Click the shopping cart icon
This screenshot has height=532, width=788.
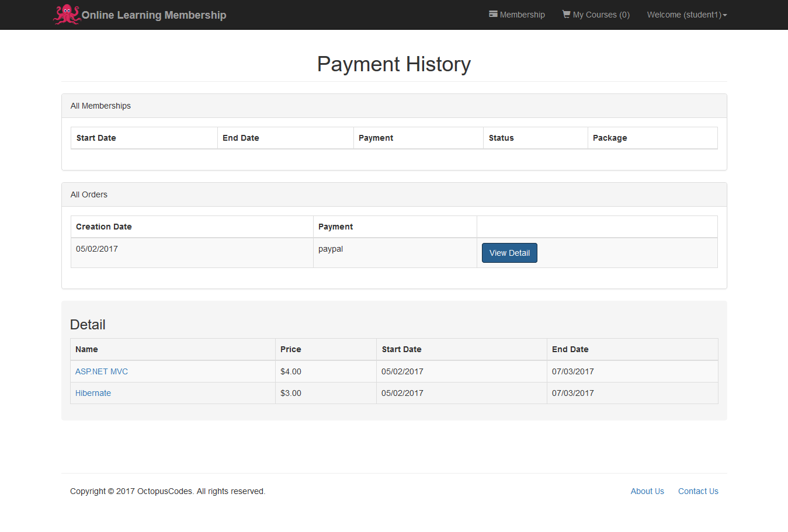(566, 14)
